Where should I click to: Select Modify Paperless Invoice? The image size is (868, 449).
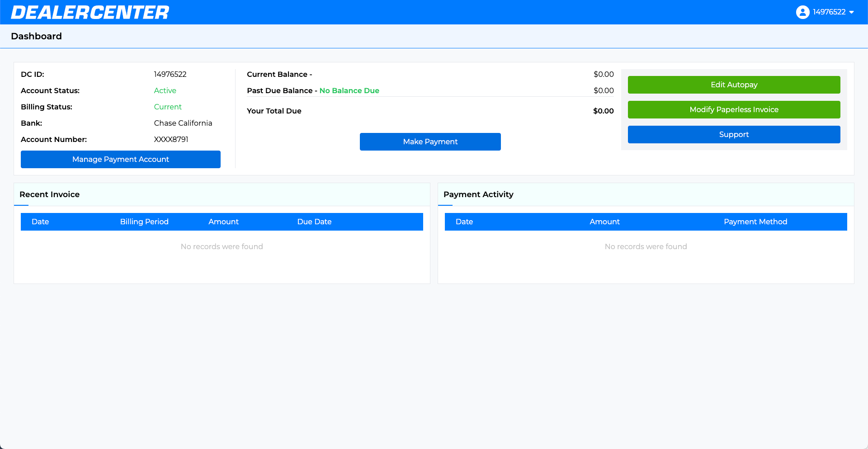tap(734, 109)
